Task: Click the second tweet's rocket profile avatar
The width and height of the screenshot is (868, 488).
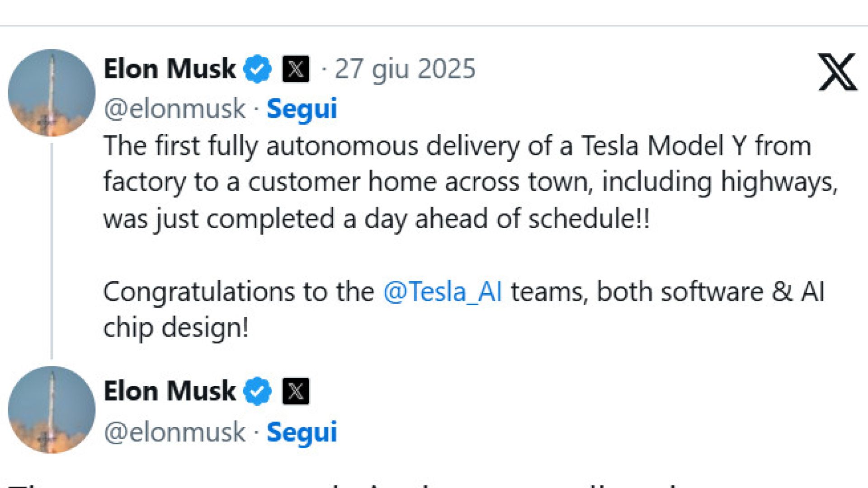Action: pyautogui.click(x=52, y=410)
